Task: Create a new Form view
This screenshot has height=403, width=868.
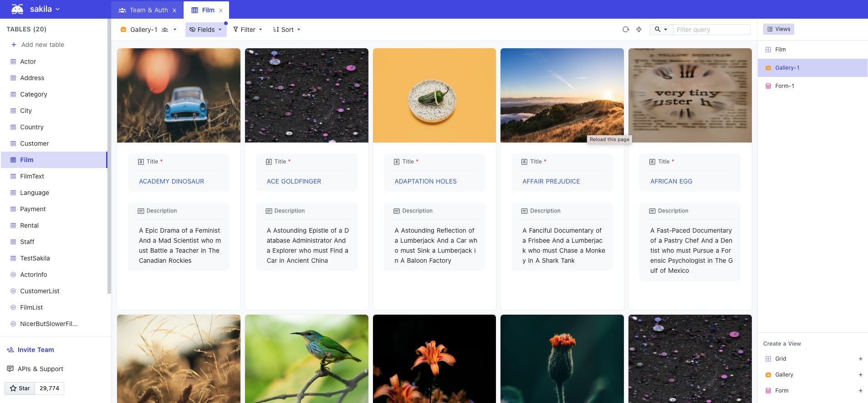Action: tap(812, 391)
